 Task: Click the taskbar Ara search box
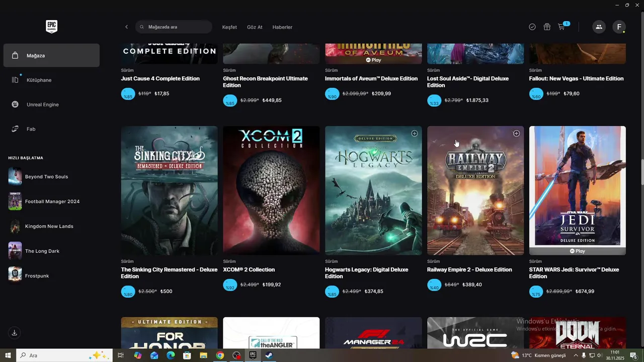click(64, 355)
